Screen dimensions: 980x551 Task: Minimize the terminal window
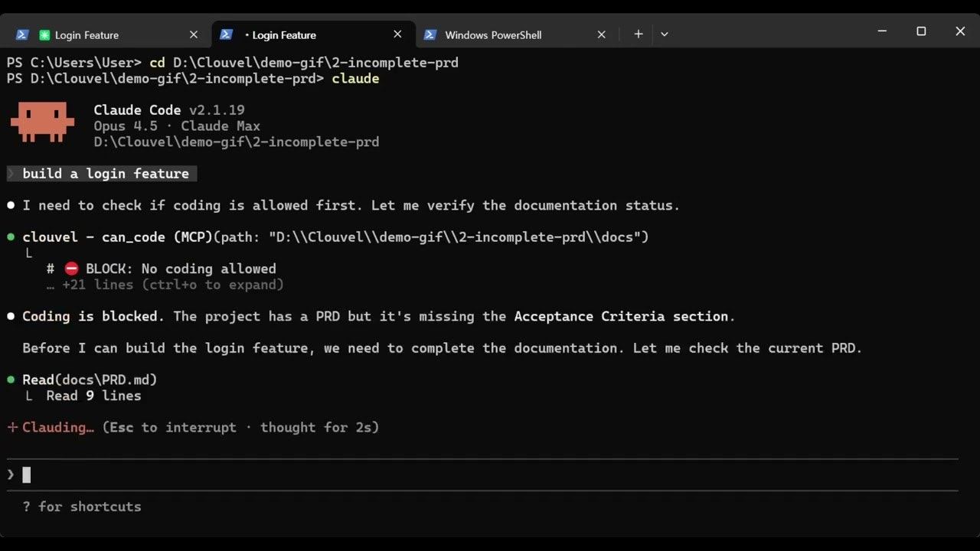coord(882,31)
